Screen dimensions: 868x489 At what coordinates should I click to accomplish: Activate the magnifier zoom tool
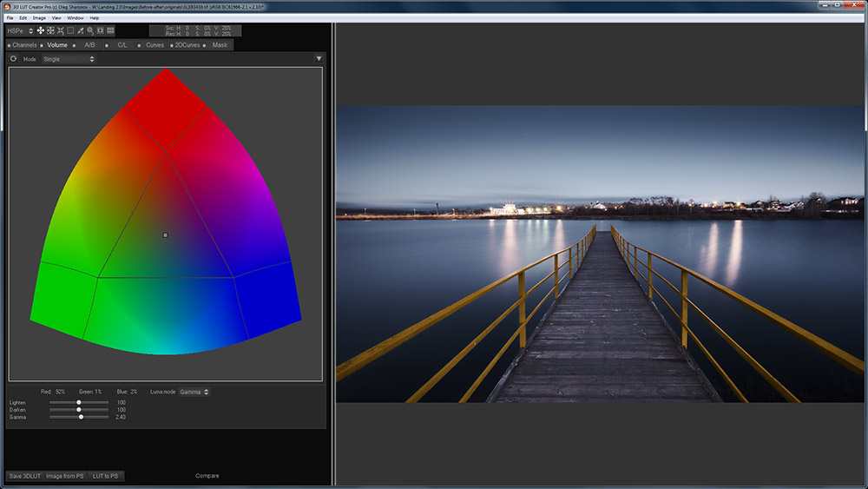point(90,30)
